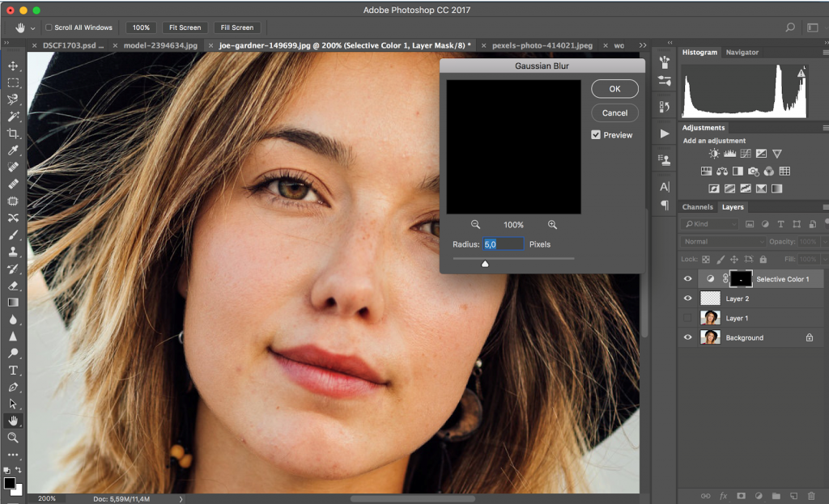Image resolution: width=829 pixels, height=504 pixels.
Task: Add a Brightness/Contrast adjustment
Action: point(714,153)
